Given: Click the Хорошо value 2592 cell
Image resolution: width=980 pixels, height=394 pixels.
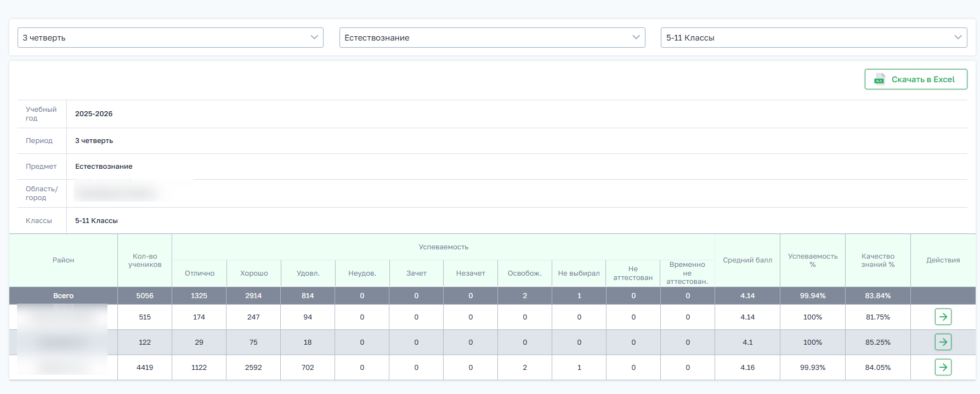Looking at the screenshot, I should (253, 368).
